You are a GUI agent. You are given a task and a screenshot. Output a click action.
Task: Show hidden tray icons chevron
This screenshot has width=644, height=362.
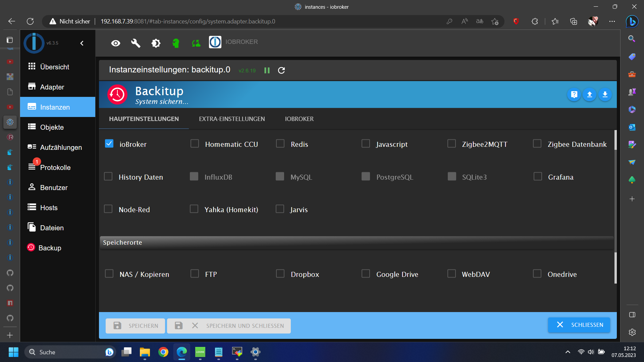(x=568, y=352)
